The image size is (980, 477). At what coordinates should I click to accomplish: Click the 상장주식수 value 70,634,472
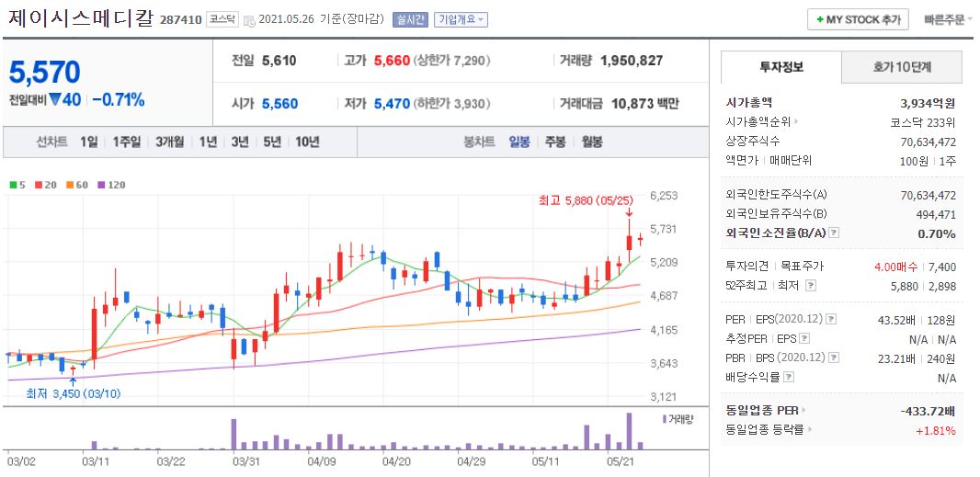[x=929, y=142]
